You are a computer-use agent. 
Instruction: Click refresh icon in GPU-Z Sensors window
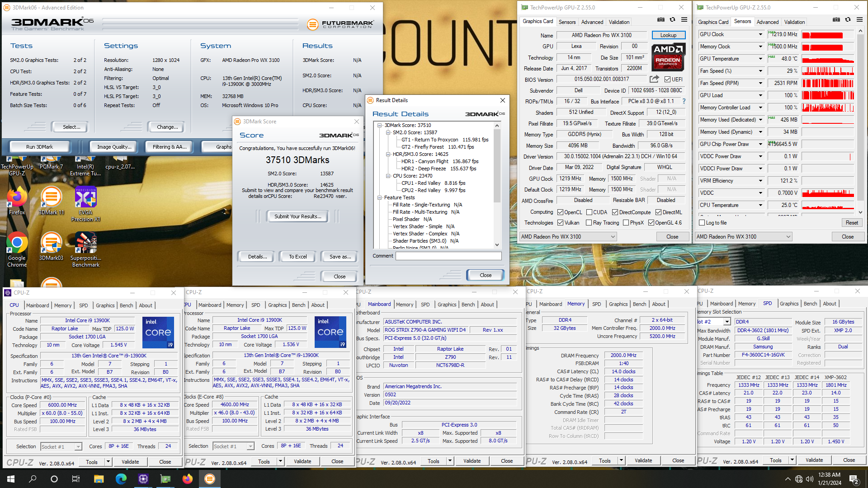click(x=848, y=20)
